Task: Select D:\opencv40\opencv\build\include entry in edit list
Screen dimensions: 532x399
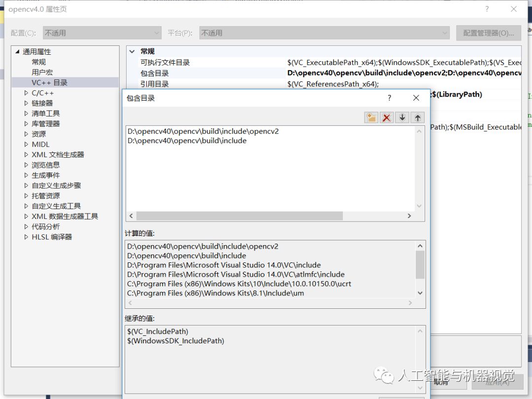Action: pyautogui.click(x=187, y=141)
